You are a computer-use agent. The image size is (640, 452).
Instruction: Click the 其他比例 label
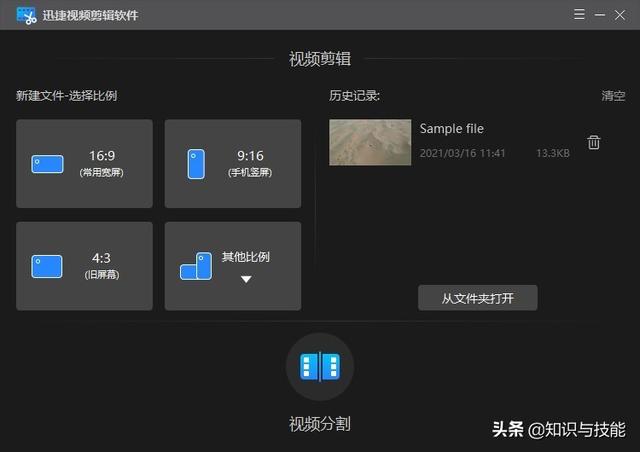246,257
